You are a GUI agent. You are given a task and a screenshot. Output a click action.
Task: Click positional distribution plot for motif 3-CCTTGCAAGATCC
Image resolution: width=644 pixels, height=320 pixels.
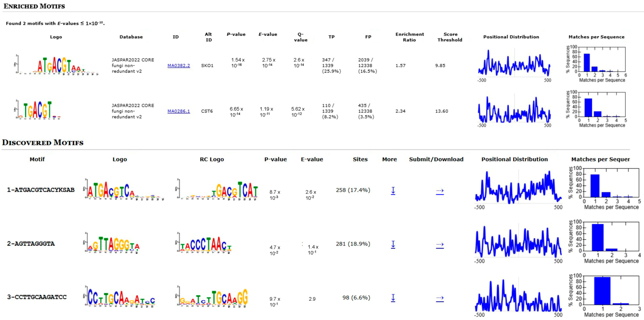[x=518, y=295]
